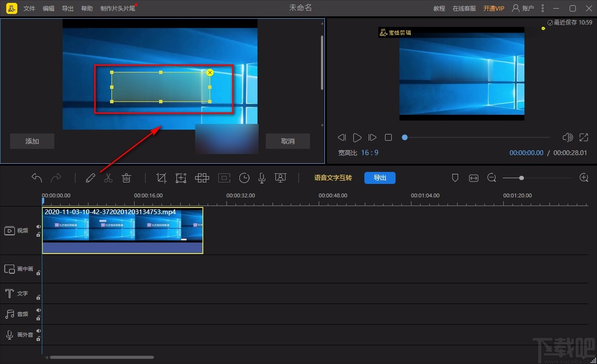Click the pencil edit icon
The width and height of the screenshot is (597, 364).
[x=90, y=178]
